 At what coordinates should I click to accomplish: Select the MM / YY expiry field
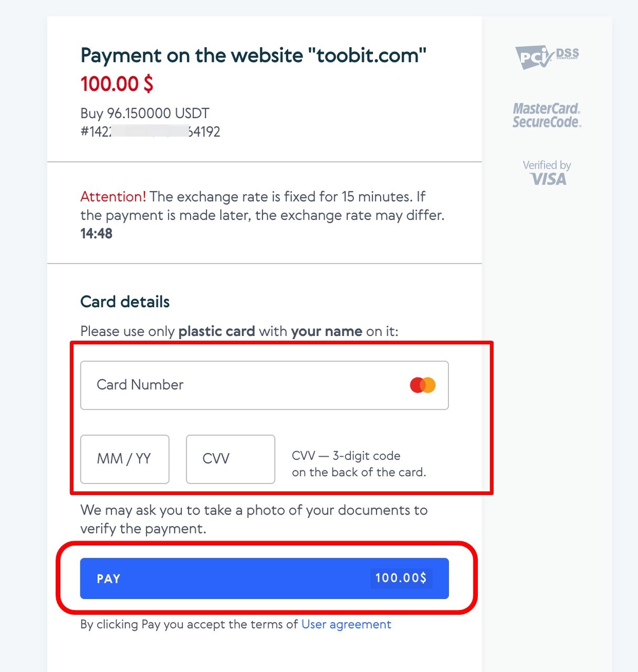point(124,459)
